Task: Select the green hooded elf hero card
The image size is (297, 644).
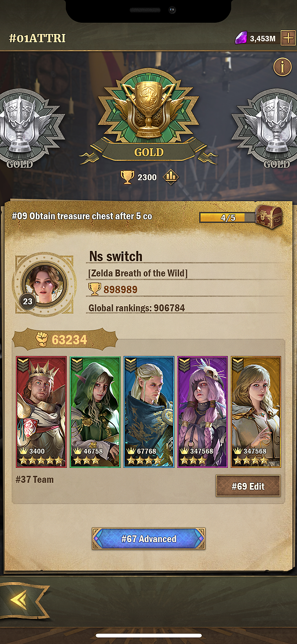Action: tap(95, 412)
